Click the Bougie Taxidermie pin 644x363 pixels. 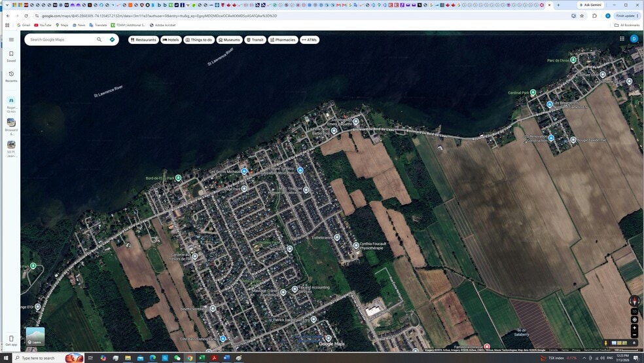(x=573, y=140)
